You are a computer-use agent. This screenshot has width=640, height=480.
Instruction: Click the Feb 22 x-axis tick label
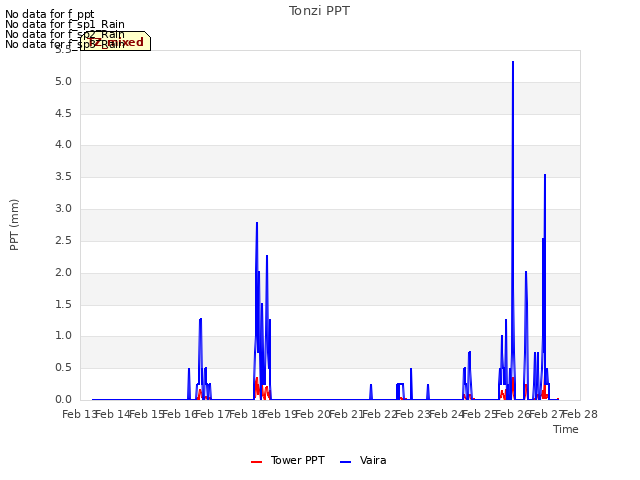click(x=380, y=414)
